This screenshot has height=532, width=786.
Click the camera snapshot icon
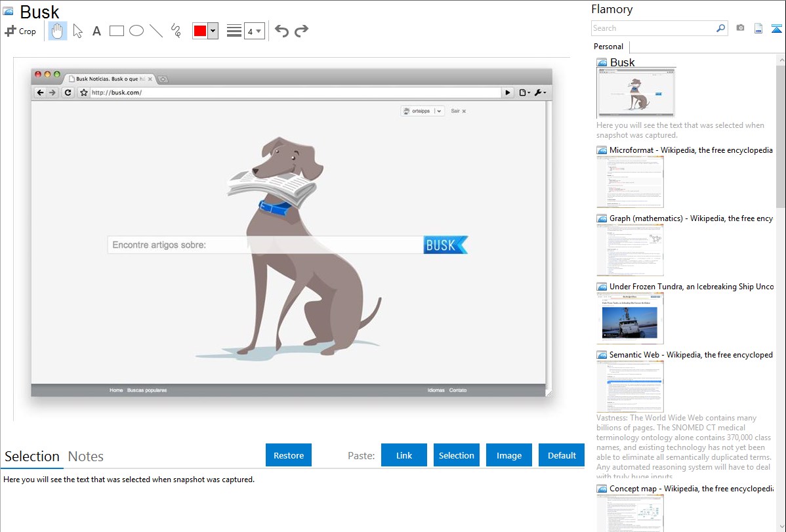pyautogui.click(x=740, y=28)
